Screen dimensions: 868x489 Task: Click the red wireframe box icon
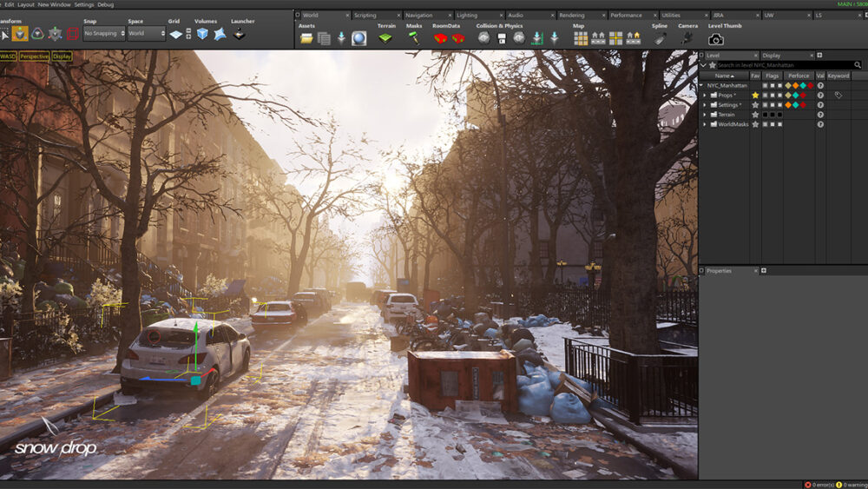point(73,35)
